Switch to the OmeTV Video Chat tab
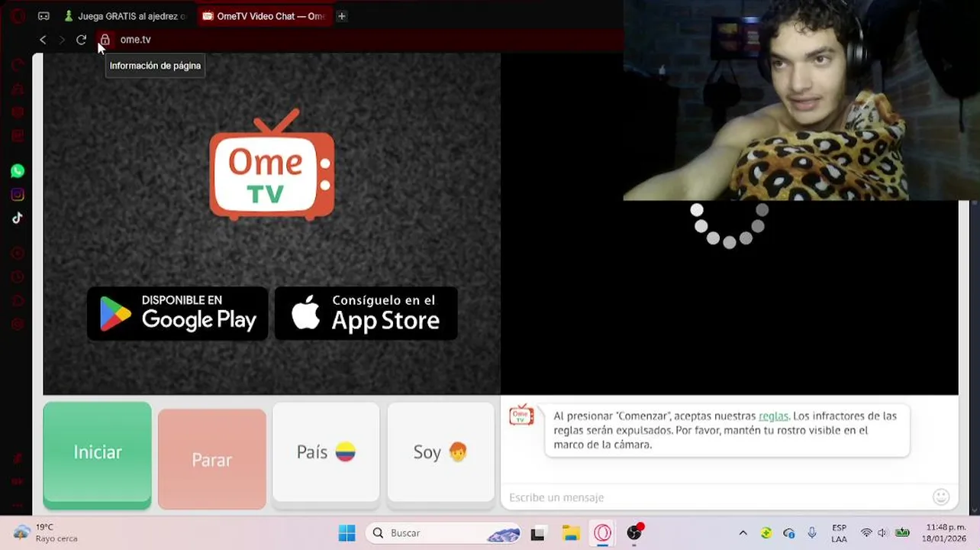Screen dimensions: 980x550 coord(264,16)
